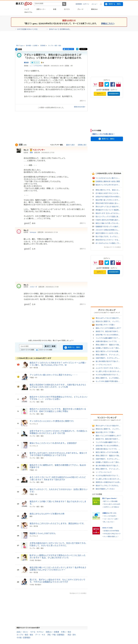This screenshot has width=138, height=644.
Task: Open the 回答コーナー navigation item
Action: point(41,9)
